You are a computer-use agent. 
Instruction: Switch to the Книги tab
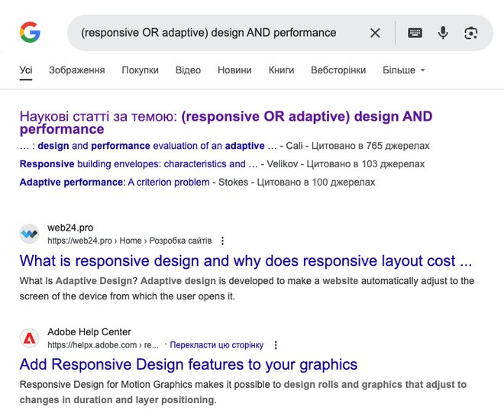tap(281, 70)
